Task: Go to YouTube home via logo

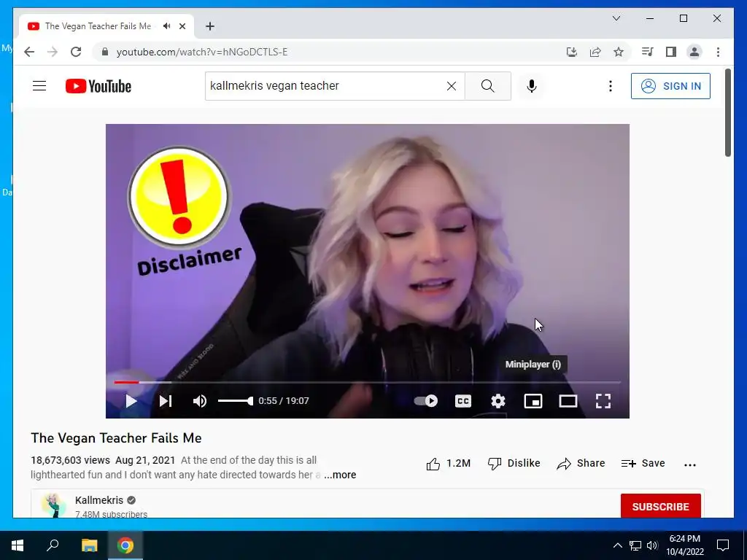Action: tap(98, 86)
